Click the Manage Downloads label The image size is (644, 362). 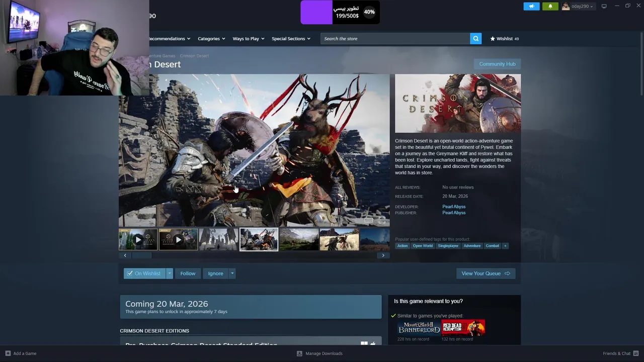[x=324, y=353]
